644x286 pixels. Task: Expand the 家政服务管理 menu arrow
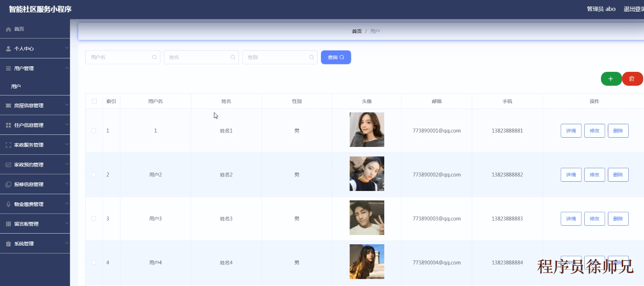67,145
